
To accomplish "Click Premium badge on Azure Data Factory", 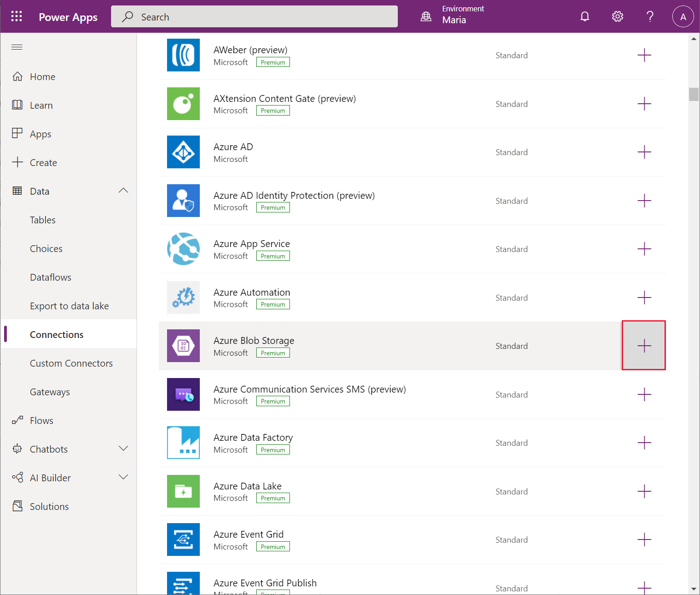I will click(x=273, y=450).
